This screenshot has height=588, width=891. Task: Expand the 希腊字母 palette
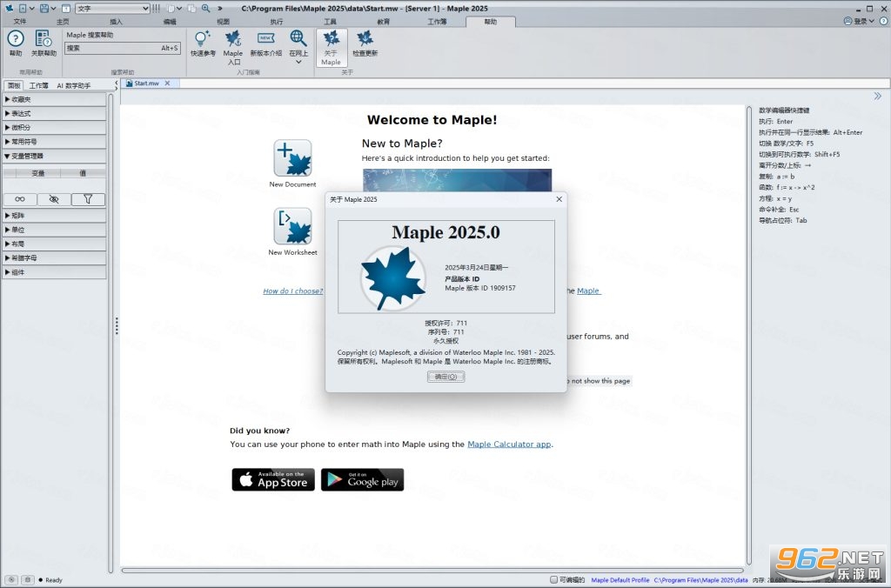coord(54,258)
